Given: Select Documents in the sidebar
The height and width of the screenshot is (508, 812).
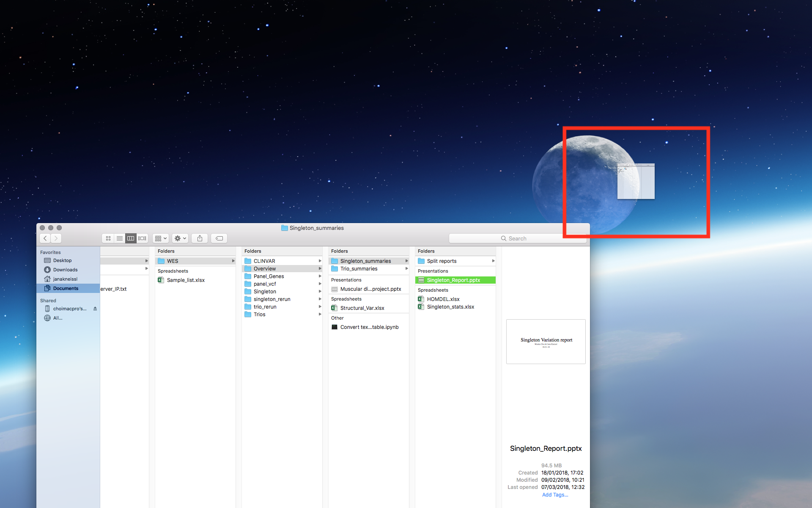Looking at the screenshot, I should [68, 288].
